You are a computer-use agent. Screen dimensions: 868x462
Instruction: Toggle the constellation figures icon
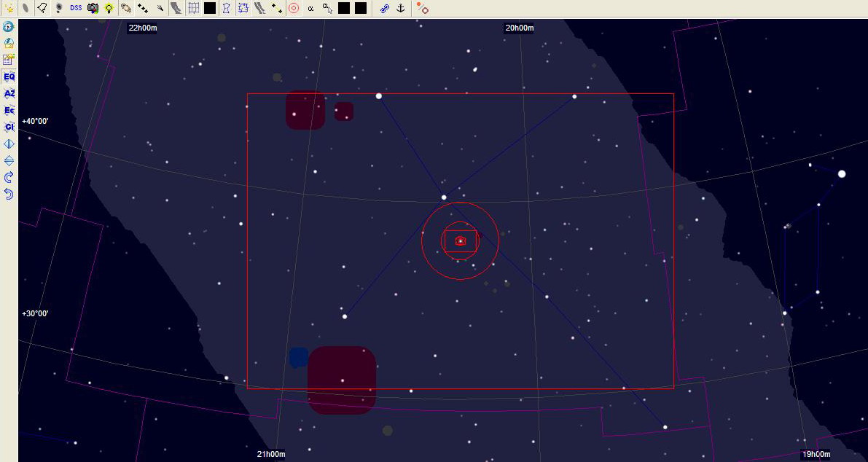[x=226, y=8]
